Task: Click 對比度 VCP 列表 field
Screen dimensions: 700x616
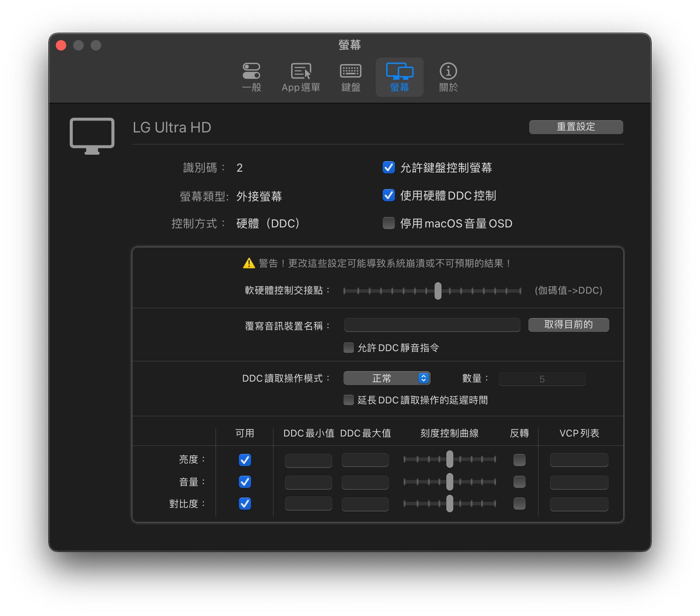Action: point(579,504)
